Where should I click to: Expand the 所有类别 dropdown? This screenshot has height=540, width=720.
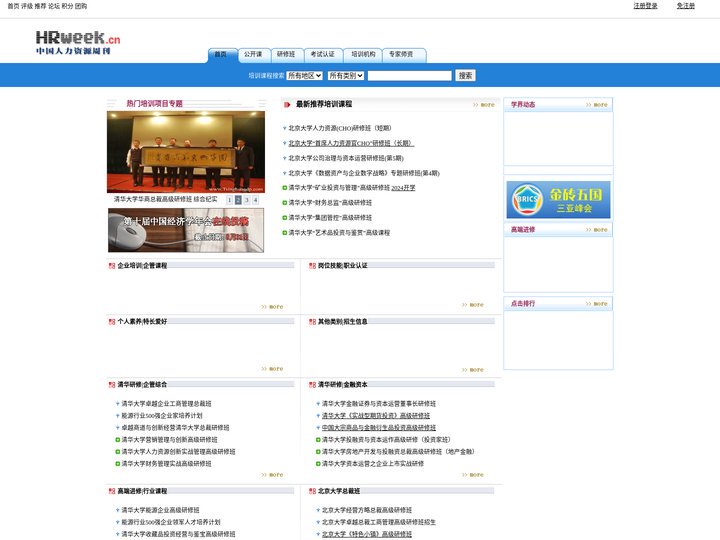tap(346, 76)
